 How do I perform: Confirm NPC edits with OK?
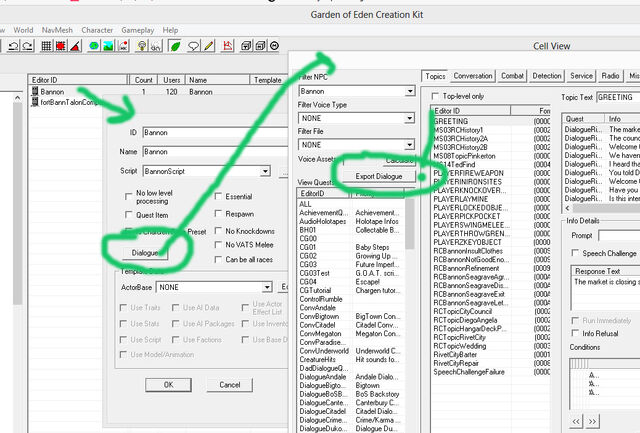tap(168, 384)
